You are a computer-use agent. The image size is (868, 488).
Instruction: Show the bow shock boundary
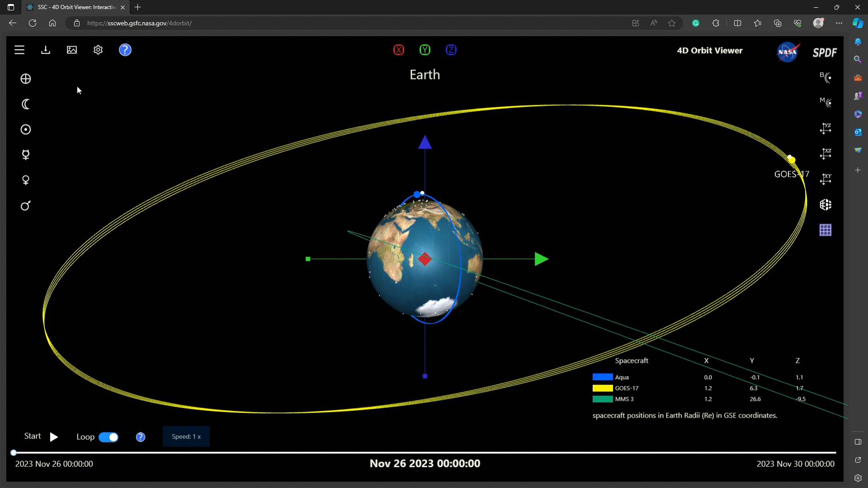pyautogui.click(x=826, y=77)
